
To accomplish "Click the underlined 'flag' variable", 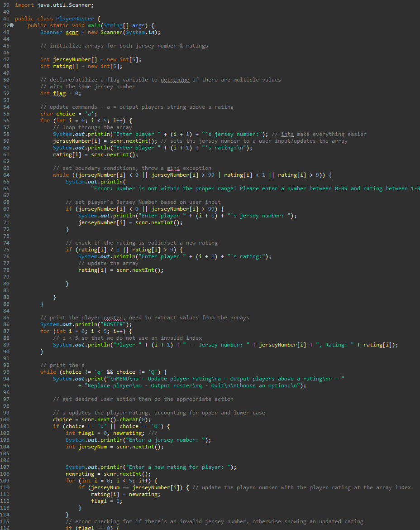I will tap(59, 94).
